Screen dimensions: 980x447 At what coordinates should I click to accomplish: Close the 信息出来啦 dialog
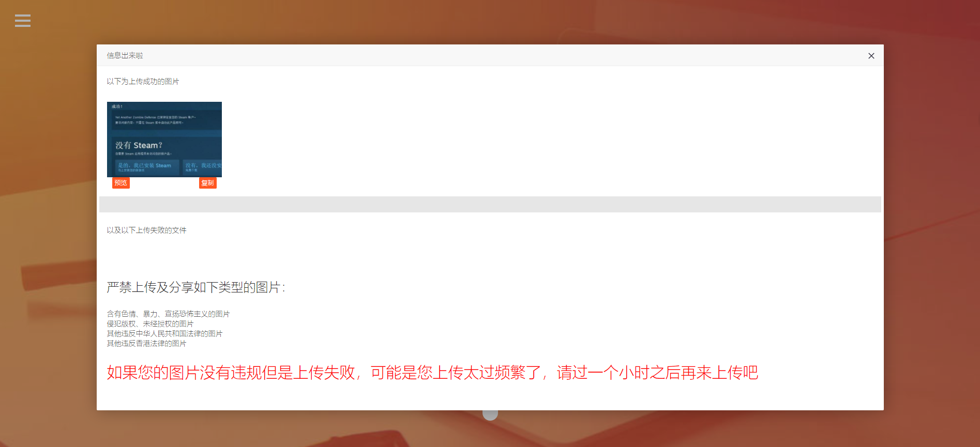871,56
